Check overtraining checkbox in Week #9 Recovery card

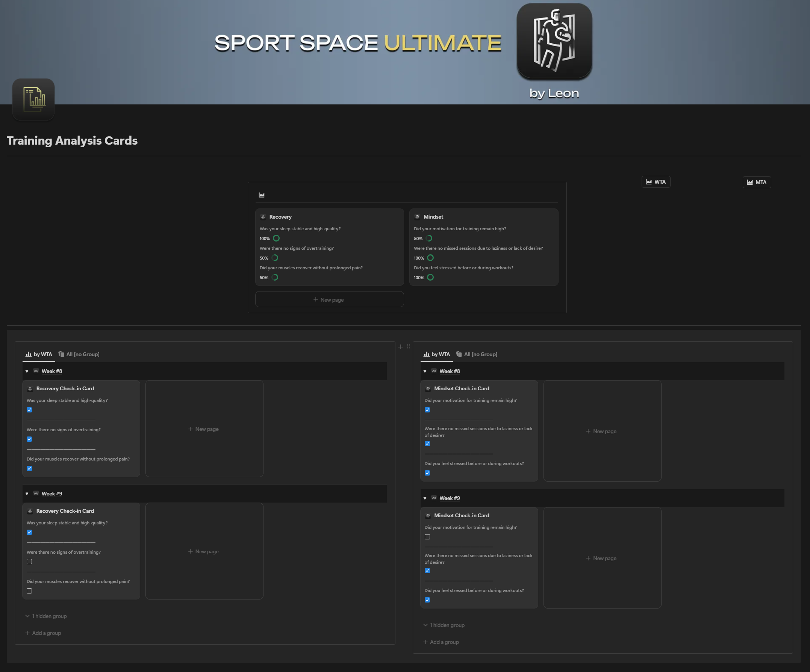click(x=29, y=562)
